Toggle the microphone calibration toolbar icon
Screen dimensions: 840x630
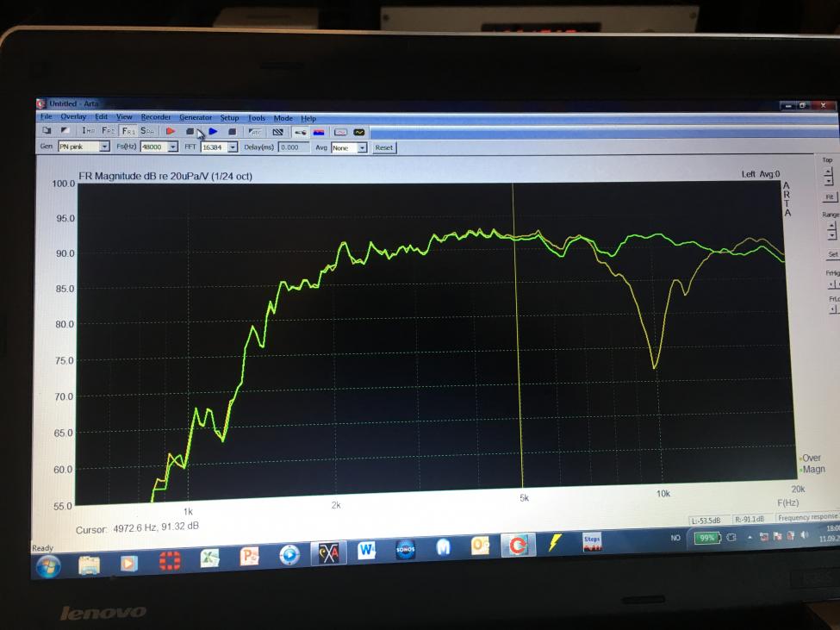[301, 133]
